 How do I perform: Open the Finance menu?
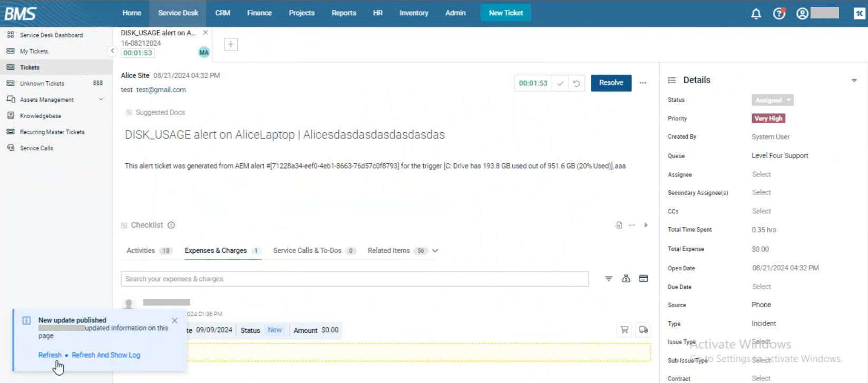(259, 13)
